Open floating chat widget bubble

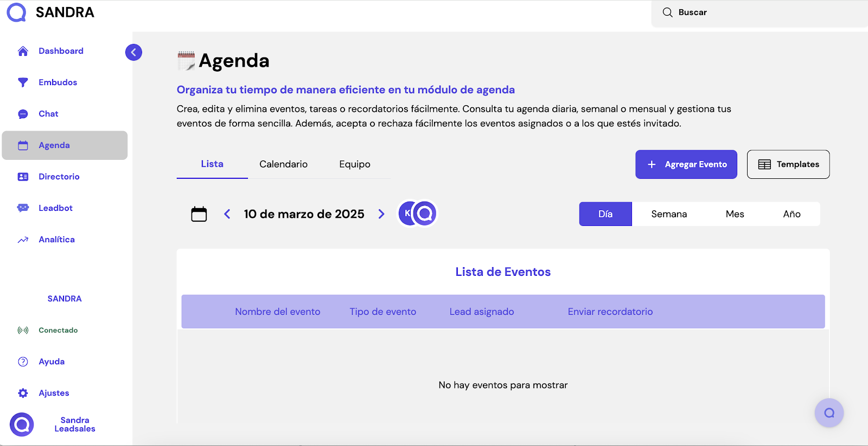[x=829, y=413]
